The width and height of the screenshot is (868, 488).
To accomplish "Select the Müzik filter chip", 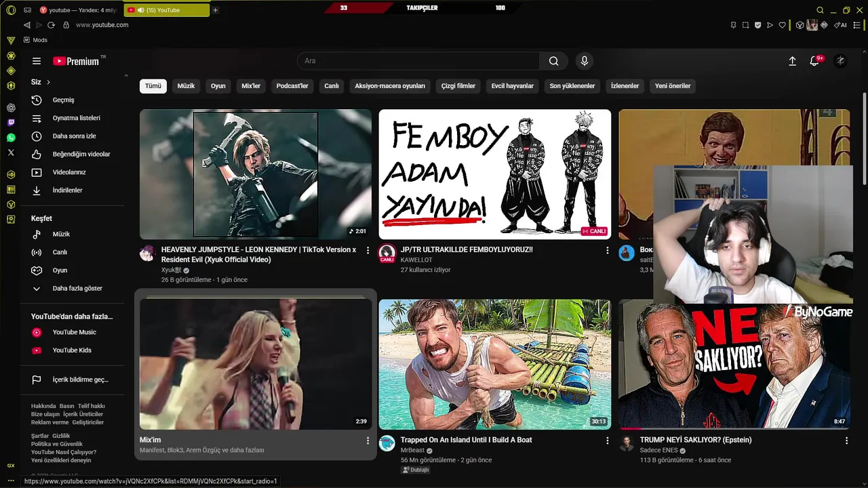I will coord(186,86).
